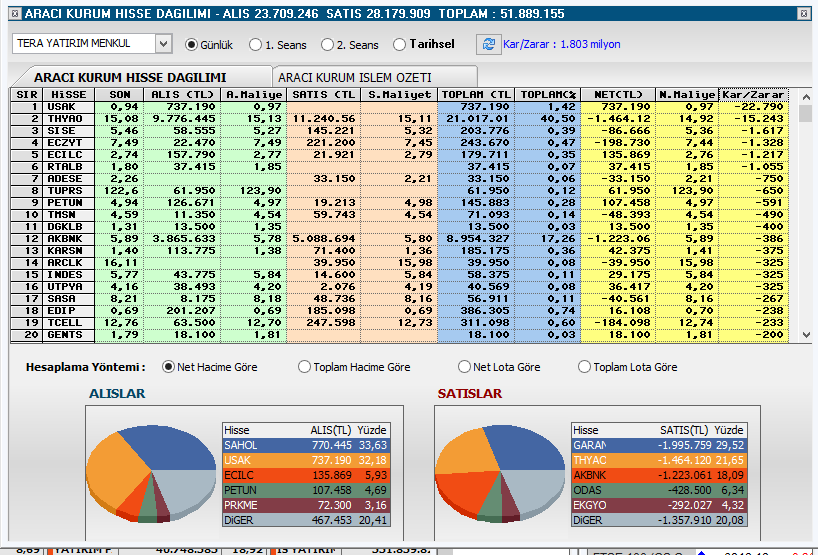Click the Kar/Zarar : 1.803 milyon link

pos(562,44)
